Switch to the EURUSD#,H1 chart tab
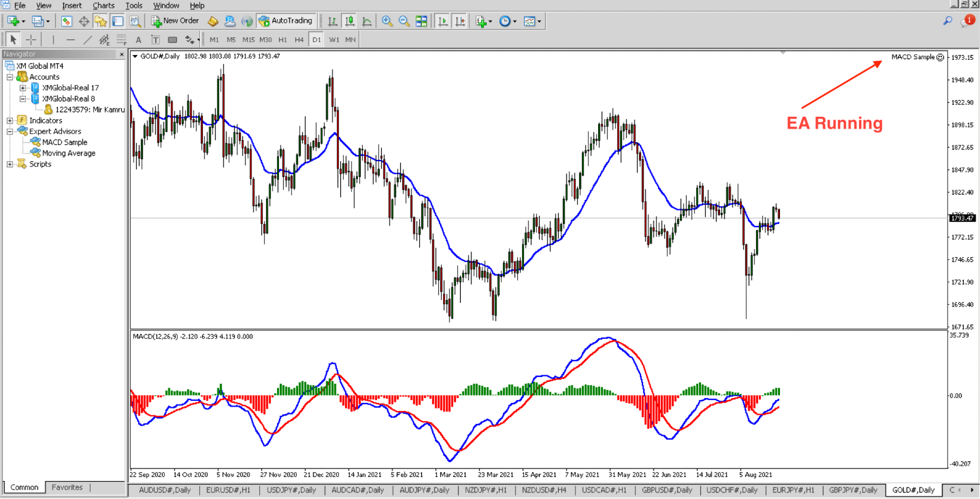The image size is (980, 499). click(228, 490)
